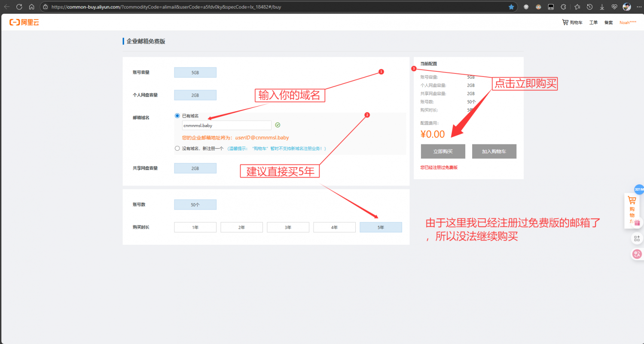
Task: Open the 备案 link in the header
Action: 608,22
